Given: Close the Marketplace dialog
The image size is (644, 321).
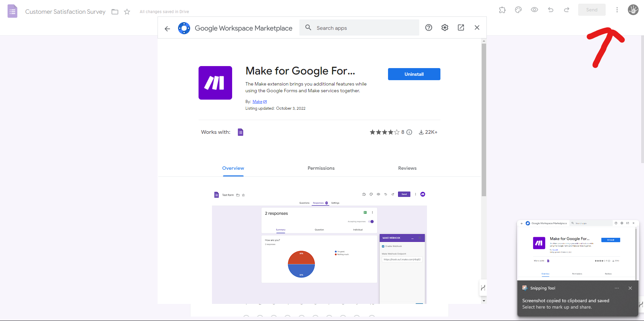Looking at the screenshot, I should pos(477,28).
